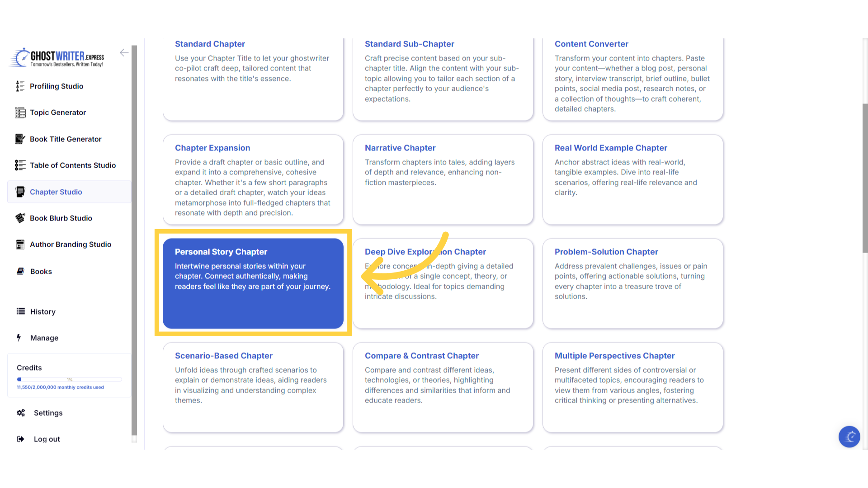This screenshot has height=488, width=868.
Task: Go to the Books section
Action: (x=41, y=272)
